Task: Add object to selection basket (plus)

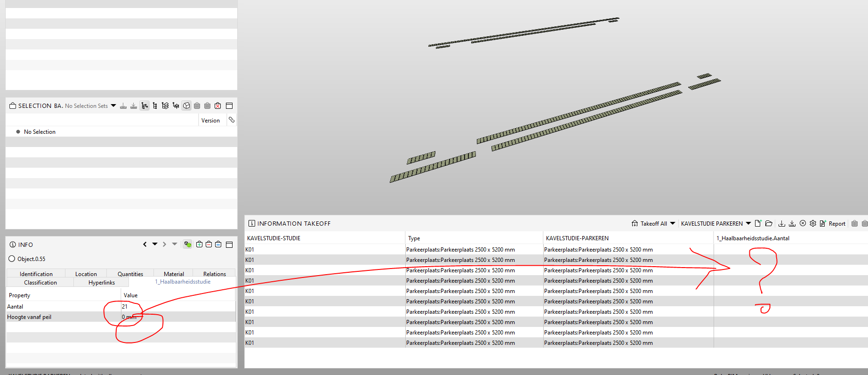Action: [199, 245]
